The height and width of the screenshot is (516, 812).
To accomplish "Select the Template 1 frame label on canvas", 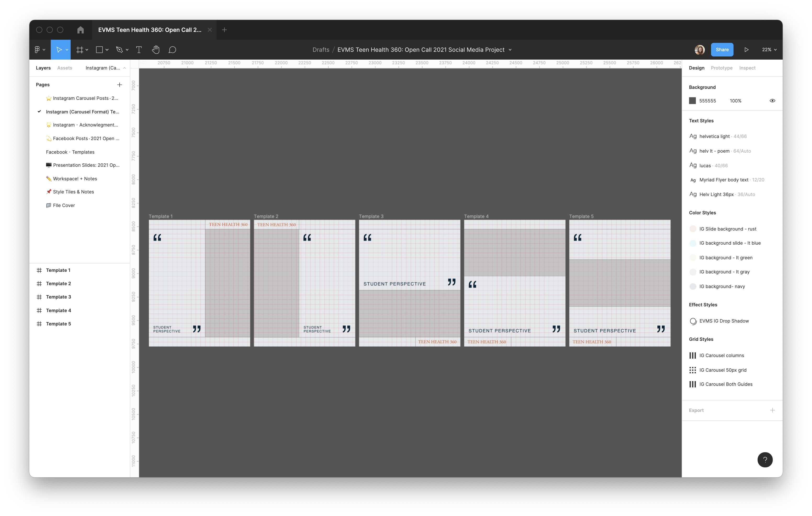I will [161, 216].
